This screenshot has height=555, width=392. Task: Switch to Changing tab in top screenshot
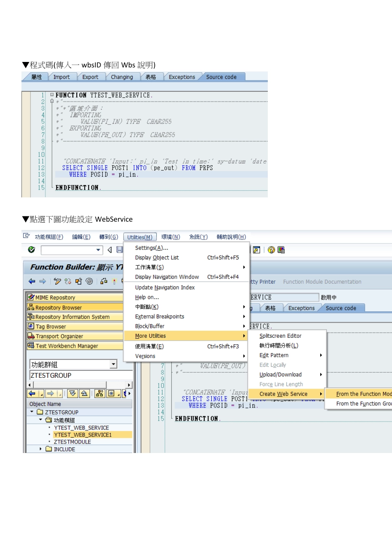click(x=122, y=77)
